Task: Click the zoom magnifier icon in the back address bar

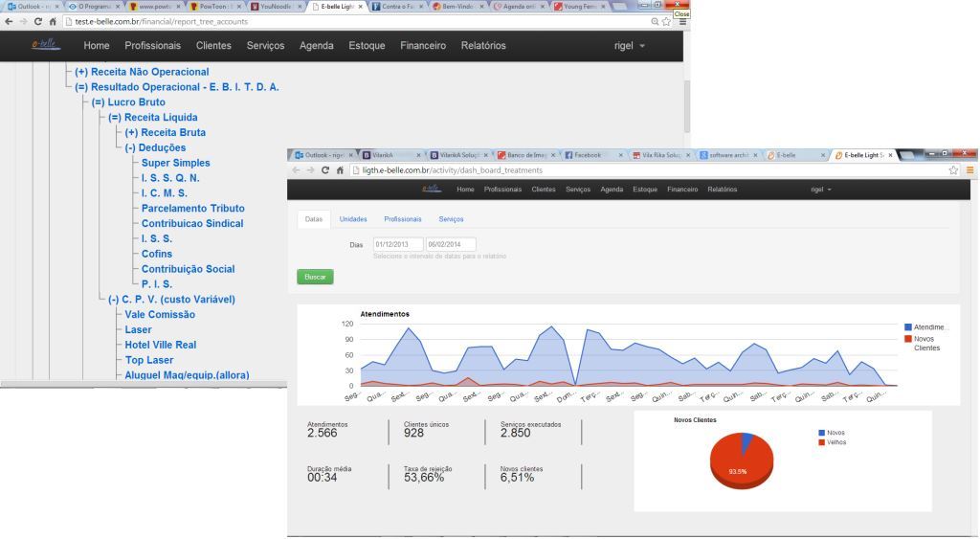Action: pyautogui.click(x=654, y=21)
